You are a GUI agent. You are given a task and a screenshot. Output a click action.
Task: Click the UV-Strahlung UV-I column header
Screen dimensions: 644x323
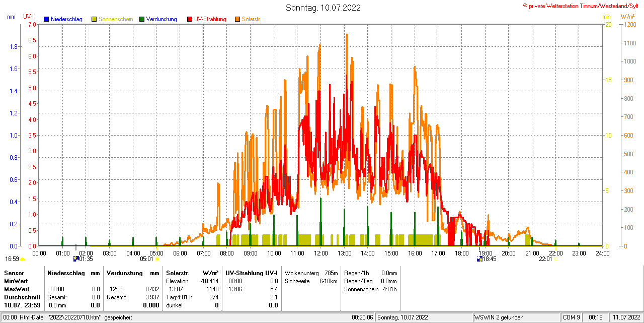[x=251, y=273]
